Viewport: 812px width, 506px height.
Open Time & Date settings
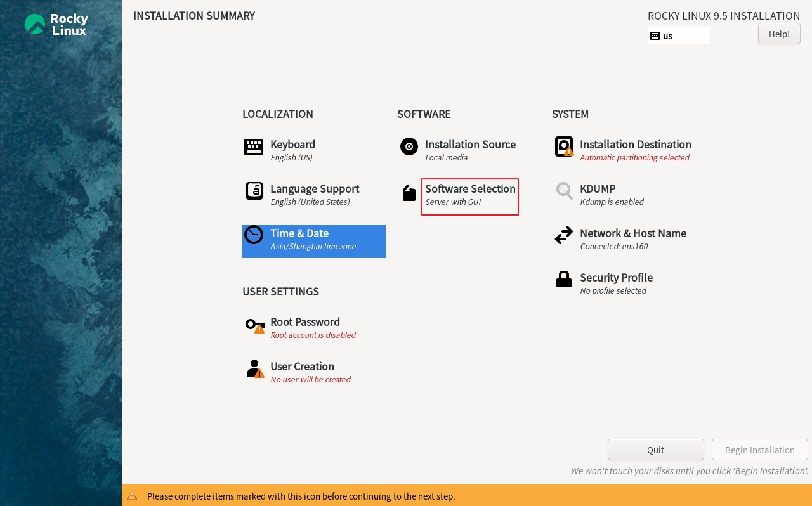299,233
